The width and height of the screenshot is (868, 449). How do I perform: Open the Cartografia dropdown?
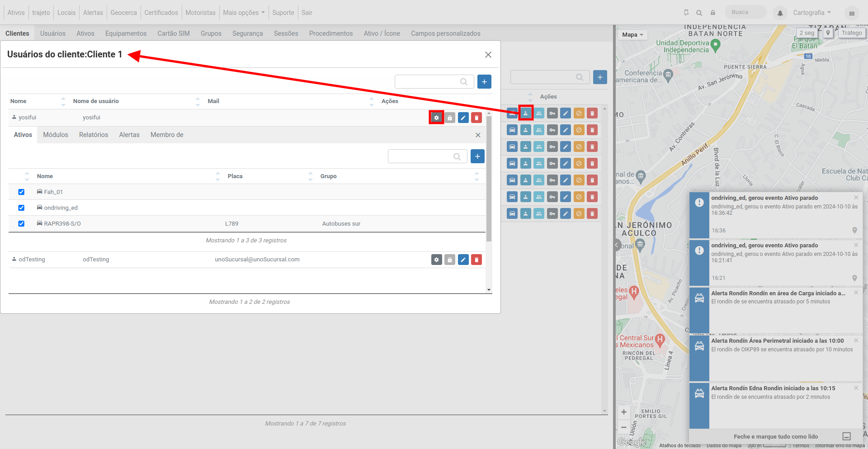coord(812,13)
